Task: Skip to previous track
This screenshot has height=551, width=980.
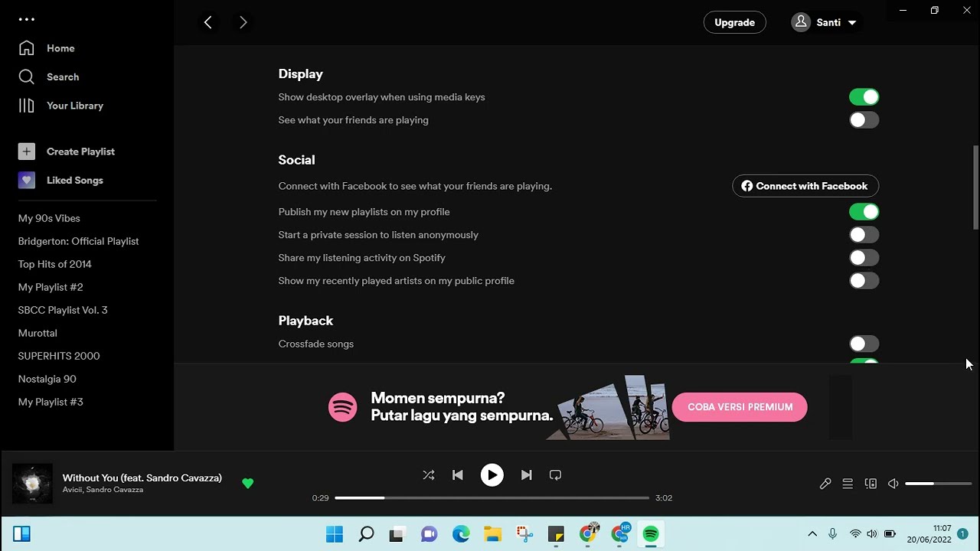Action: pos(458,475)
